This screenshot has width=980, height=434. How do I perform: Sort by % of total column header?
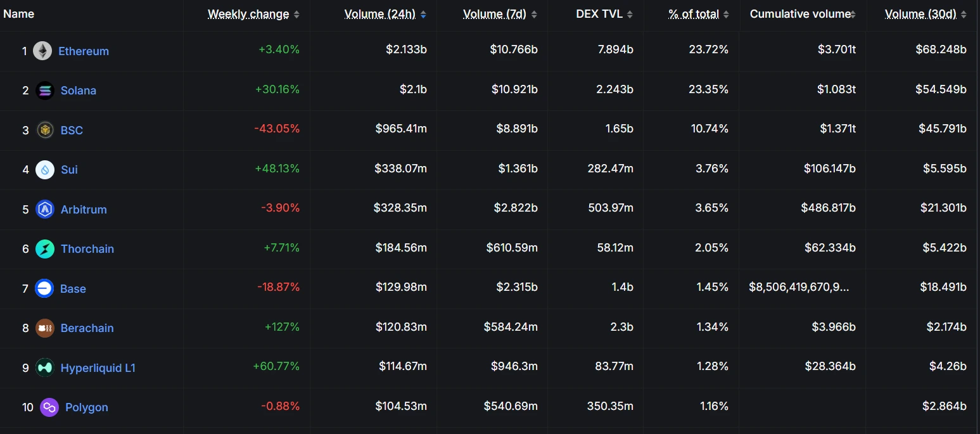pyautogui.click(x=698, y=14)
